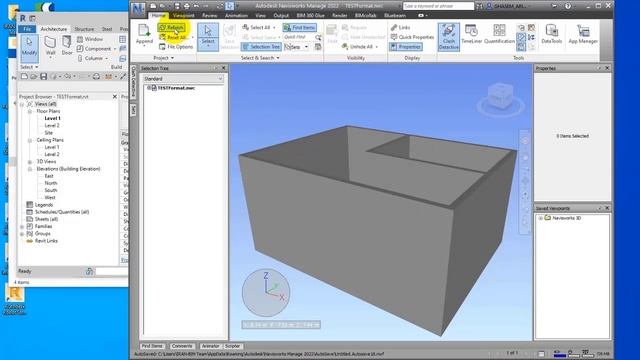Viewport: 640px width, 360px height.
Task: Click Append in the Navisworks ribbon
Action: tap(144, 34)
